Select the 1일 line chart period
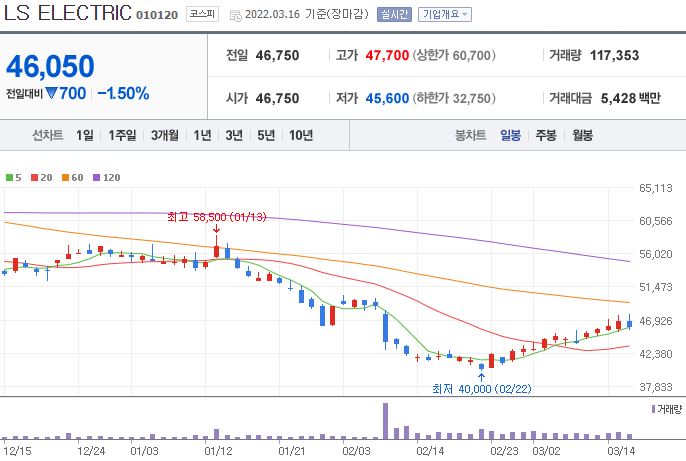Image resolution: width=686 pixels, height=461 pixels. [85, 135]
